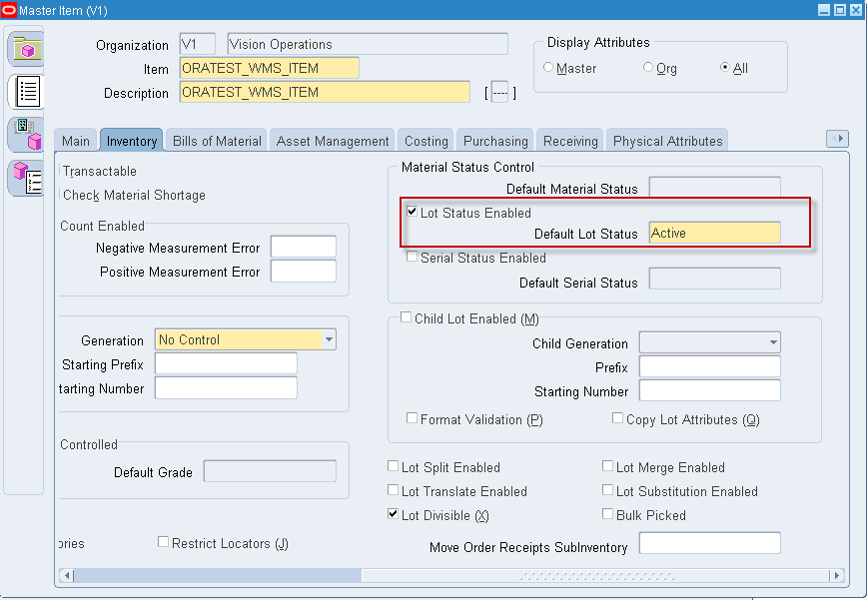Select the Master display attributes radio button
Image resolution: width=868 pixels, height=600 pixels.
click(x=549, y=68)
